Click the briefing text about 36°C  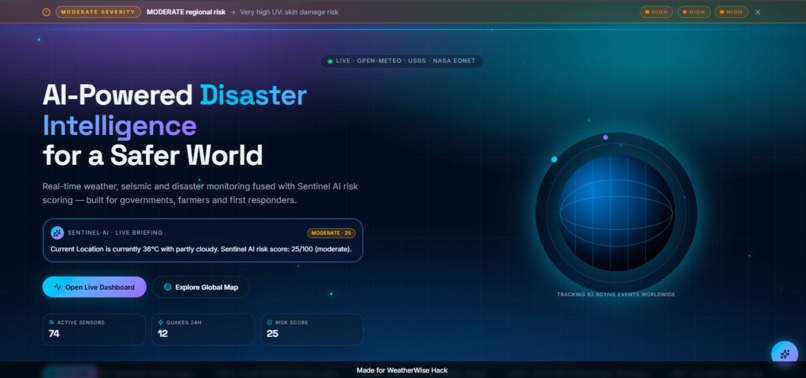(201, 249)
